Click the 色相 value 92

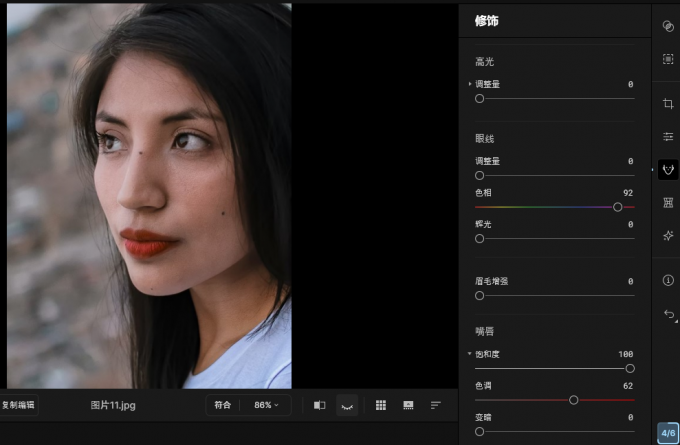click(x=628, y=193)
